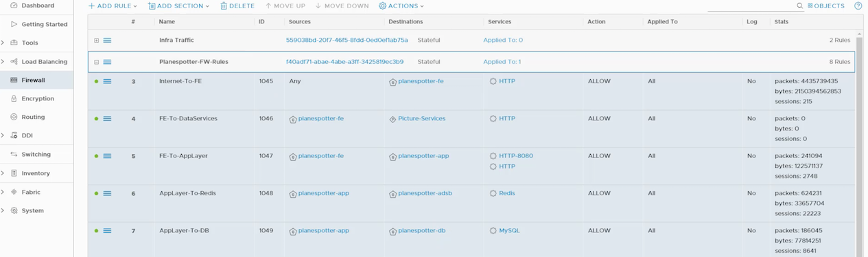Open row menu for FE-To-AppLayer rule
The height and width of the screenshot is (257, 868).
tap(107, 156)
